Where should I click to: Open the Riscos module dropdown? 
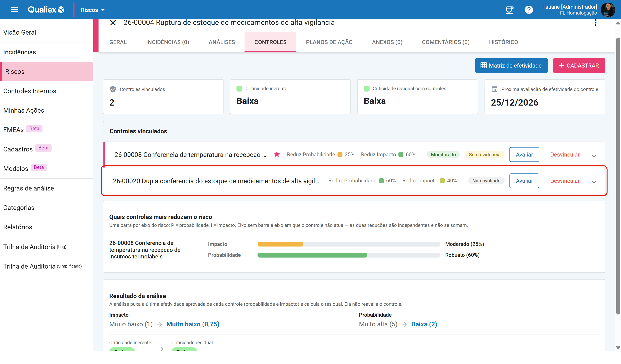tap(93, 10)
